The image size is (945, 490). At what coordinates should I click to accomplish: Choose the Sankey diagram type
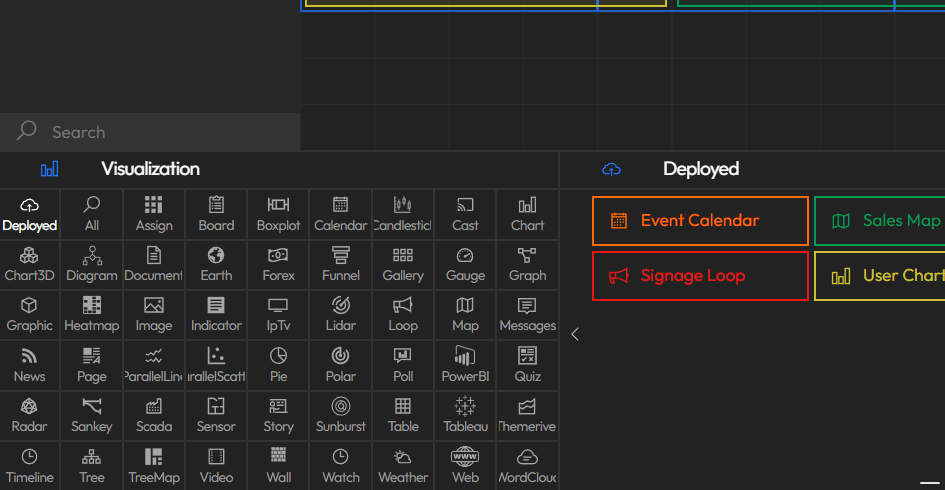(92, 416)
